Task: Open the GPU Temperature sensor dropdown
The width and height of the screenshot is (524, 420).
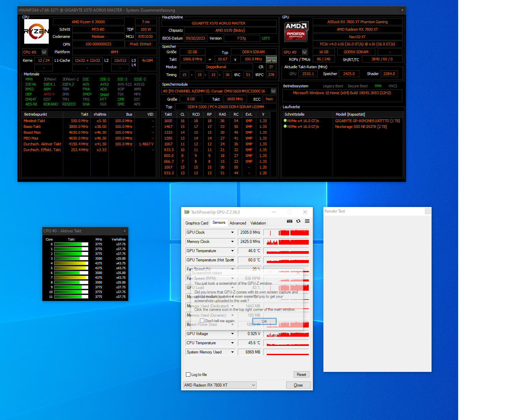Action: click(232, 251)
